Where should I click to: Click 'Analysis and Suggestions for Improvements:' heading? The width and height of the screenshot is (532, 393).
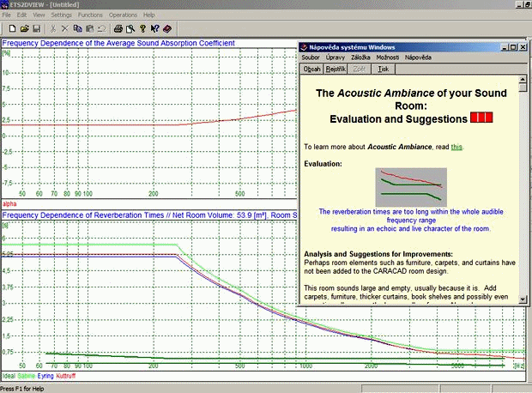click(x=378, y=254)
